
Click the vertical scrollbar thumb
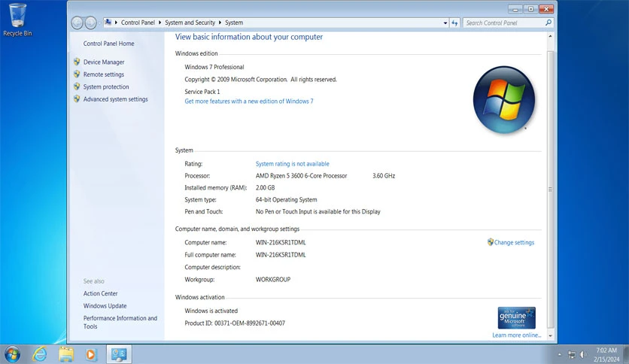tap(551, 190)
